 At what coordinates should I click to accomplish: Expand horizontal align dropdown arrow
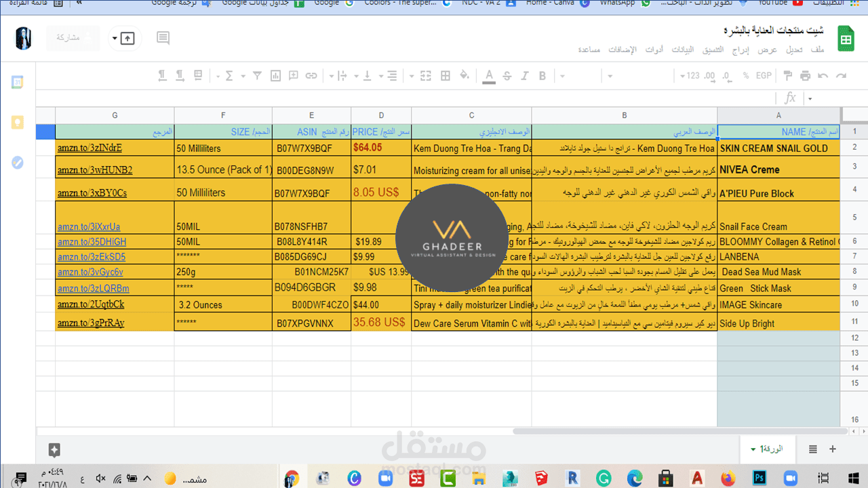pos(381,76)
